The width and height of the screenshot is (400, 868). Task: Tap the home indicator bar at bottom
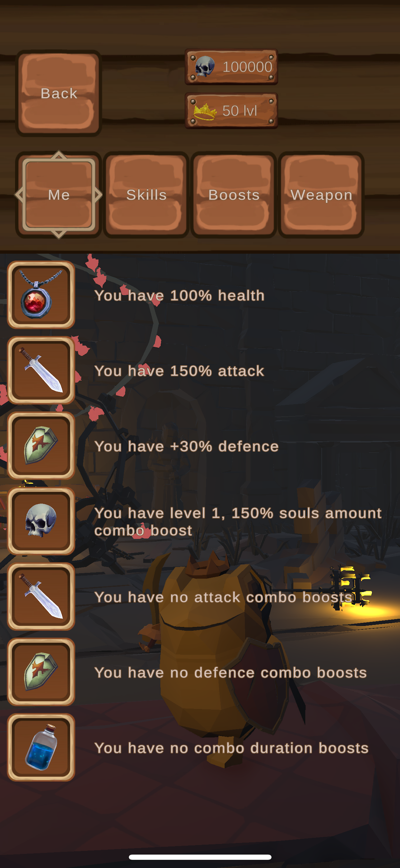point(200,857)
